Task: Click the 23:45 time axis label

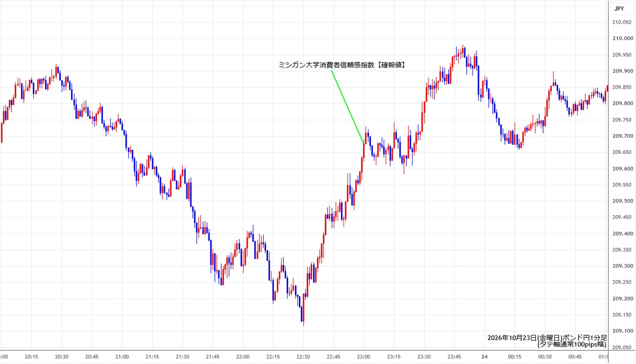Action: 454,357
